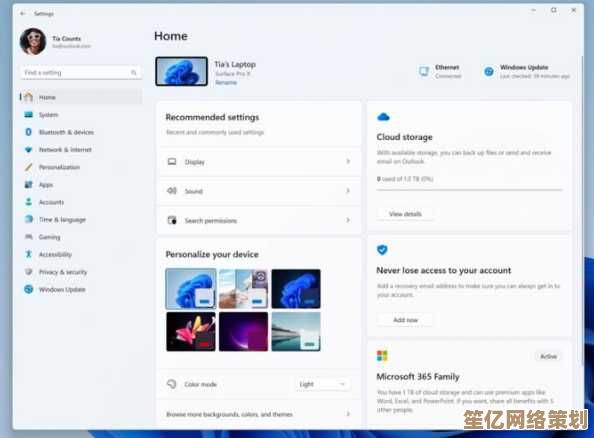The width and height of the screenshot is (594, 438).
Task: Click the Apps grid icon
Action: click(28, 185)
